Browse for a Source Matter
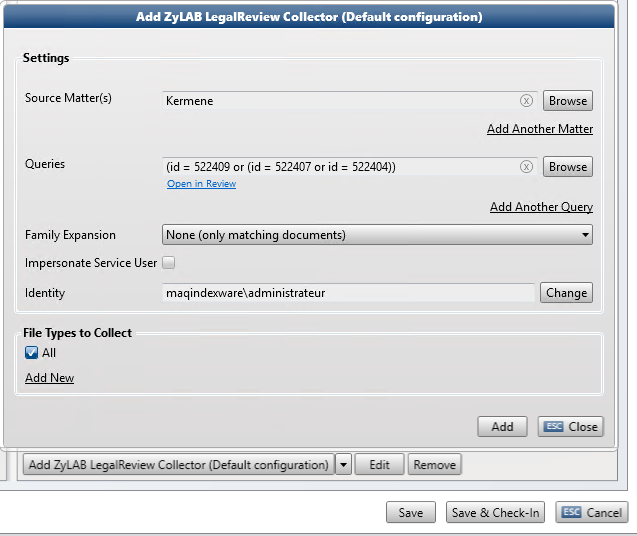Viewport: 637px width, 536px height. (x=567, y=101)
